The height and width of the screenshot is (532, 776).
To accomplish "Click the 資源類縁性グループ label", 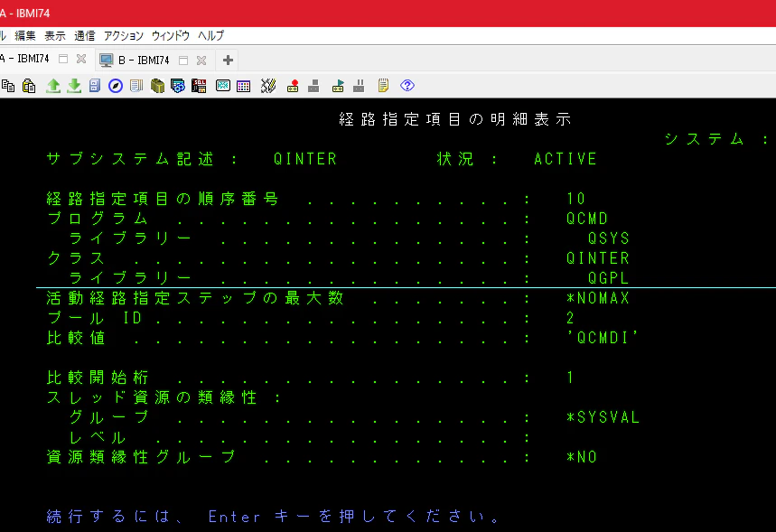I will click(x=141, y=457).
